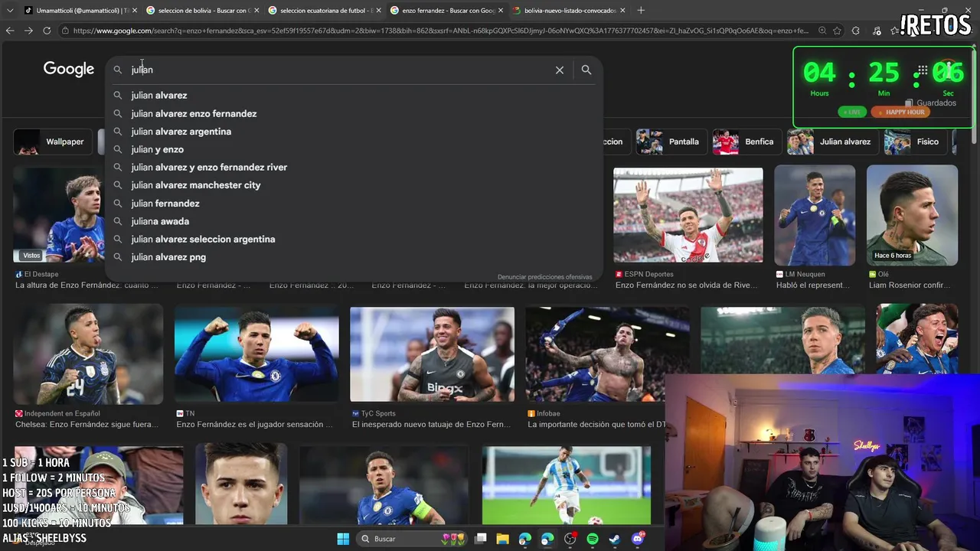This screenshot has height=551, width=980.
Task: Reload the current page
Action: click(x=47, y=31)
